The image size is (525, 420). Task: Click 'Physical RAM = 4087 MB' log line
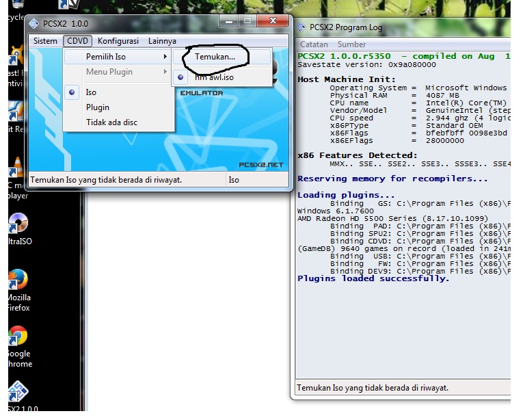394,96
